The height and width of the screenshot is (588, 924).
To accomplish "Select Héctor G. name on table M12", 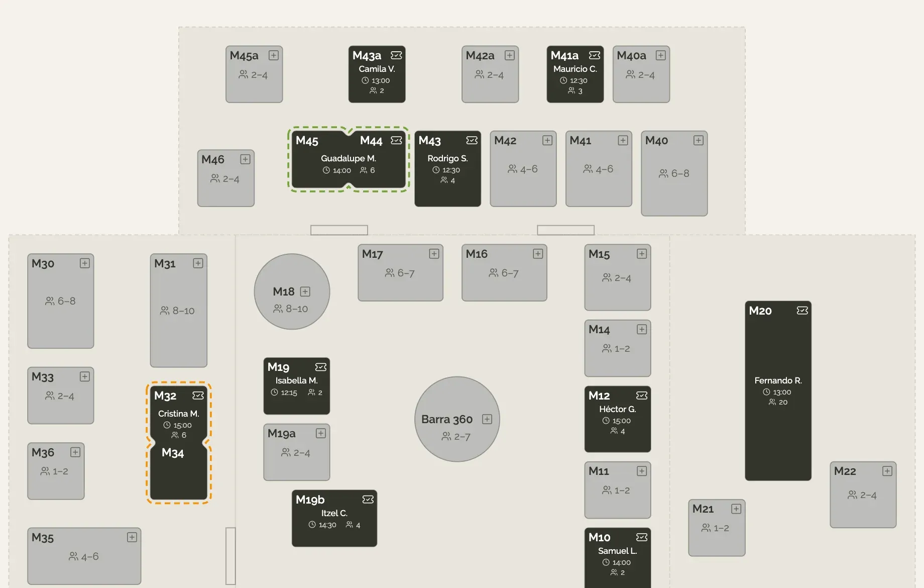I will click(x=618, y=409).
